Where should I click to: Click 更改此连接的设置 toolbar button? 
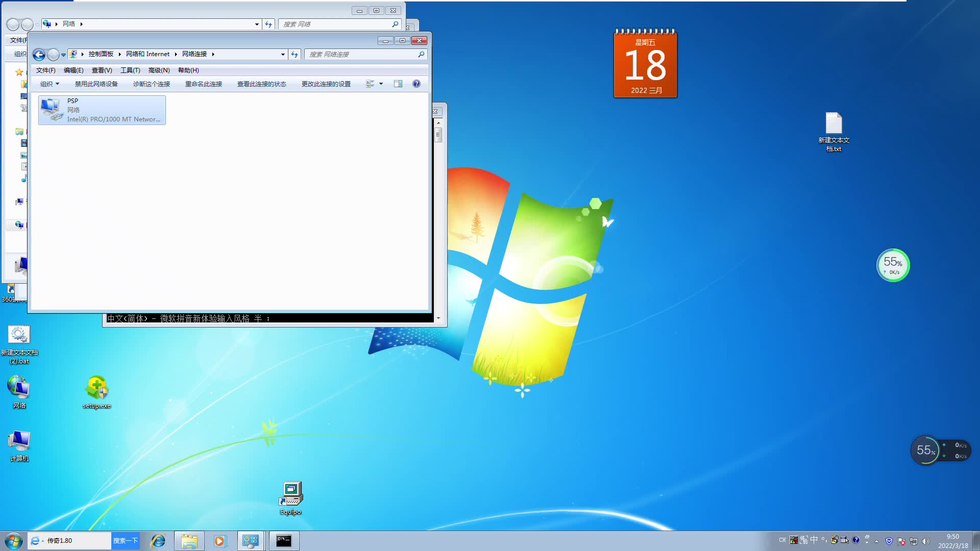[326, 84]
